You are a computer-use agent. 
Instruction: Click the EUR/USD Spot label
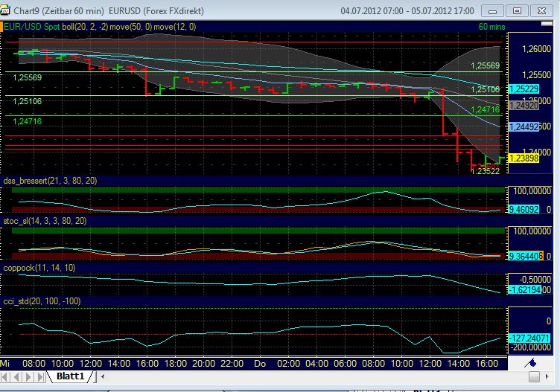coord(32,27)
